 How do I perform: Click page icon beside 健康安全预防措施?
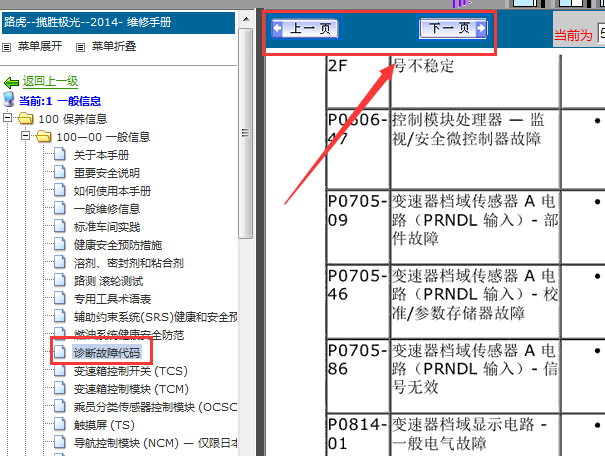[x=59, y=244]
